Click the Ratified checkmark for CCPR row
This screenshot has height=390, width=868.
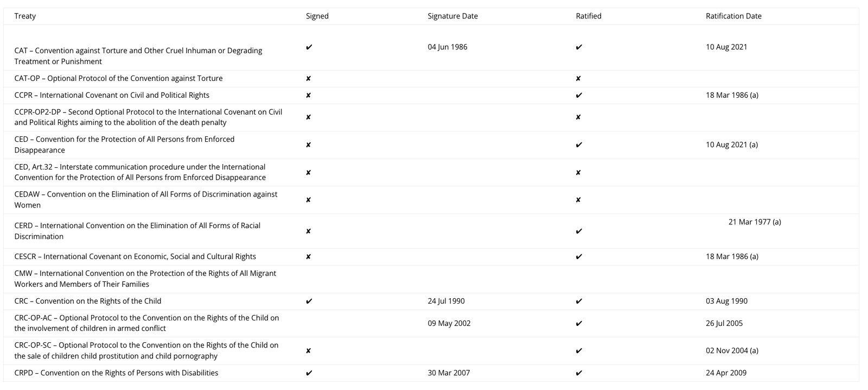579,96
